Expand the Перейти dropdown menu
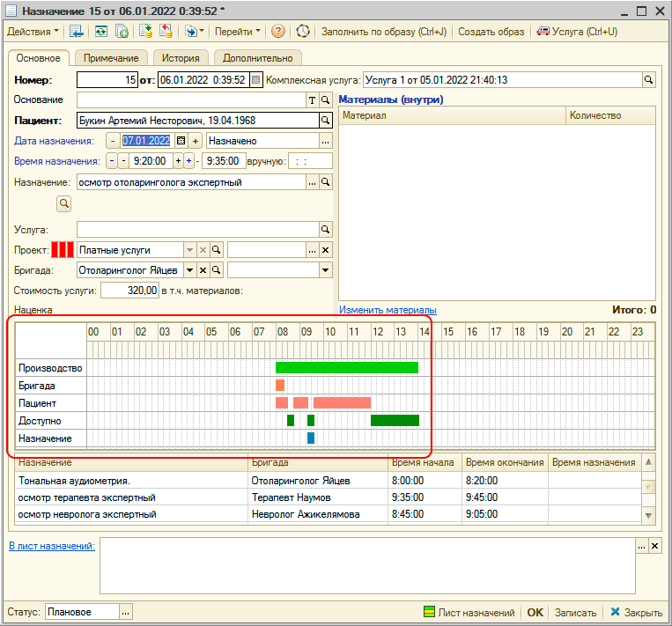The image size is (672, 626). [x=238, y=32]
